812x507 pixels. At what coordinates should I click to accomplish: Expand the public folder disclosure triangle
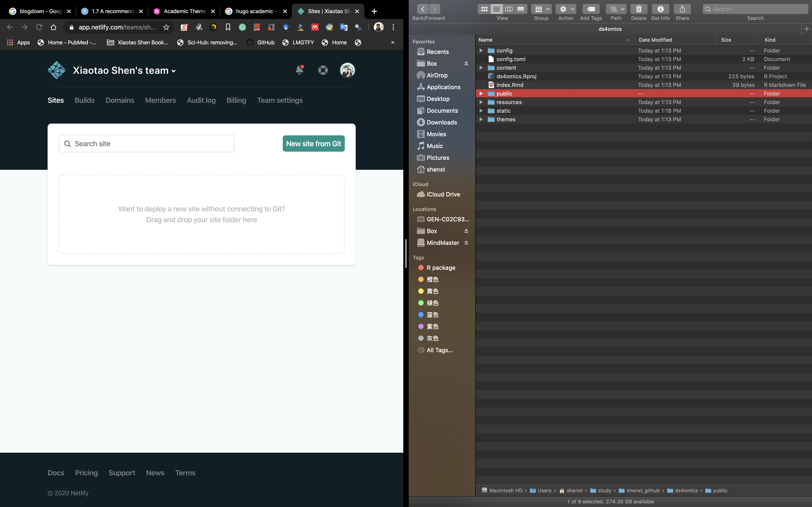coord(481,93)
